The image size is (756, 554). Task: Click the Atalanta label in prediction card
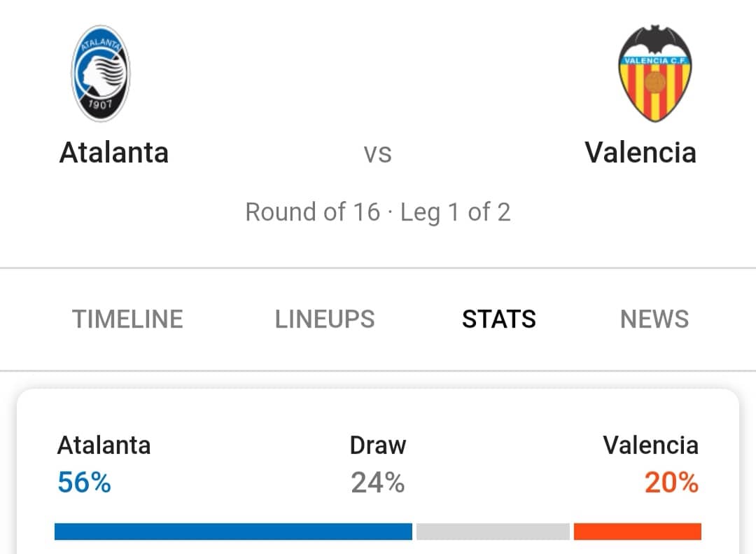(104, 445)
